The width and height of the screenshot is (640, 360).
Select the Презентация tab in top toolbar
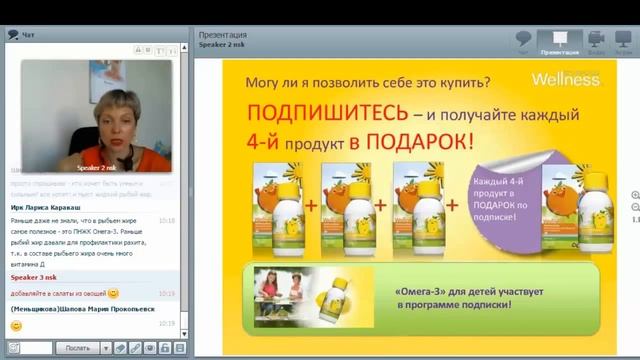(x=560, y=42)
